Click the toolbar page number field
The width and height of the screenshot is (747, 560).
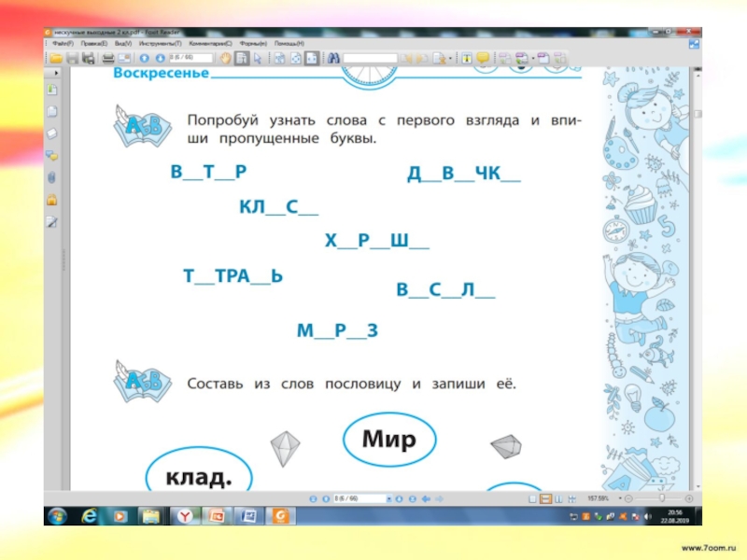point(191,58)
